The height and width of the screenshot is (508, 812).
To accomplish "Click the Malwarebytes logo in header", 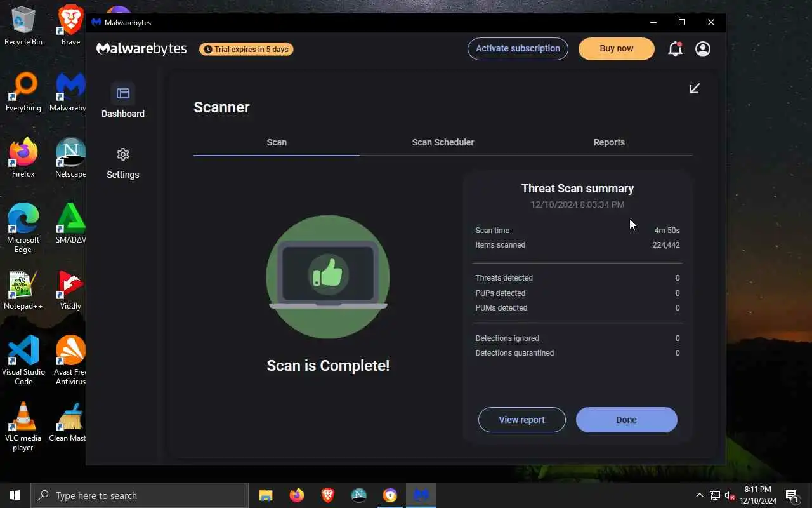I will 141,49.
